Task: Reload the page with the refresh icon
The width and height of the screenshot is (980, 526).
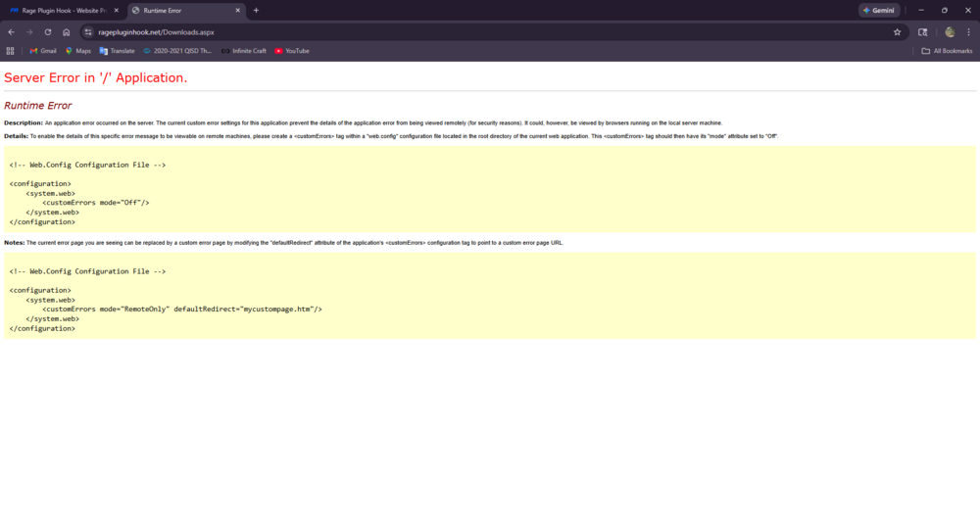Action: point(47,32)
